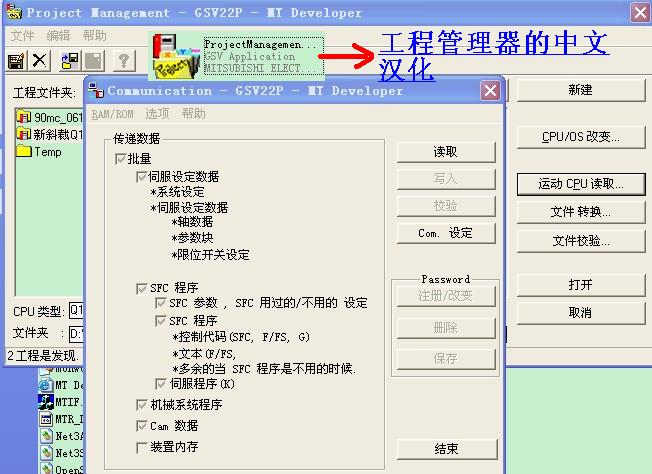Image resolution: width=652 pixels, height=474 pixels.
Task: Open the 编辑 menu in Project Management
Action: point(58,35)
